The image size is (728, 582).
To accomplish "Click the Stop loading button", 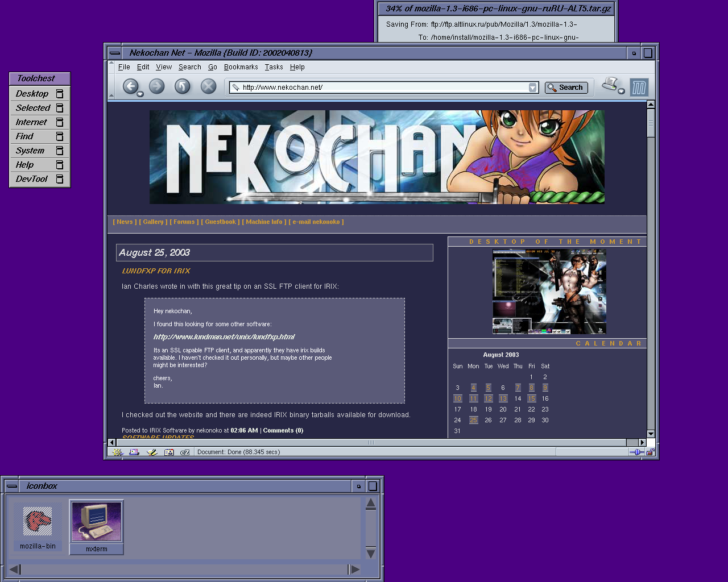I will [x=209, y=86].
